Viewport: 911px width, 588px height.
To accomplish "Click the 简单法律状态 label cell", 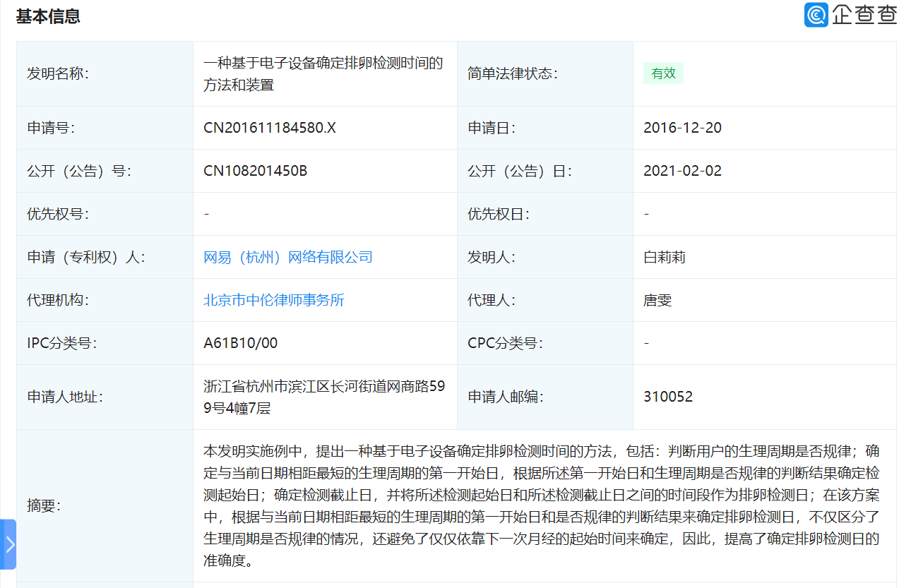I will click(x=545, y=73).
